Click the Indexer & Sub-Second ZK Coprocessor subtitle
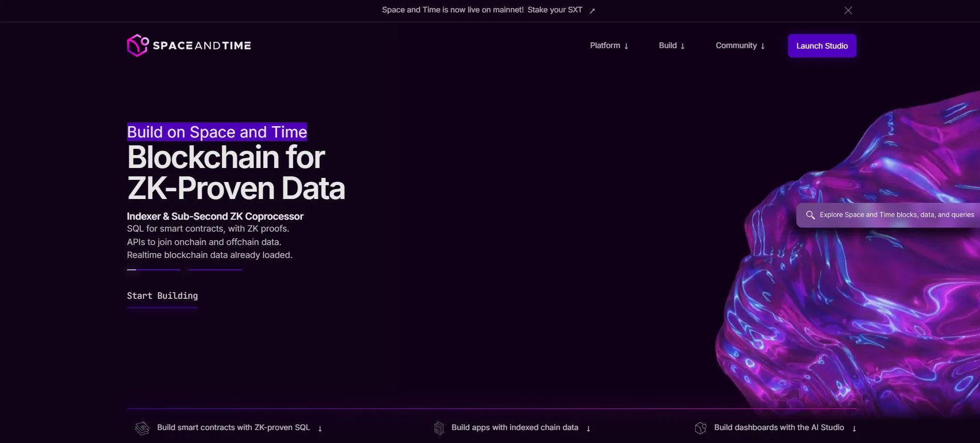 (215, 216)
